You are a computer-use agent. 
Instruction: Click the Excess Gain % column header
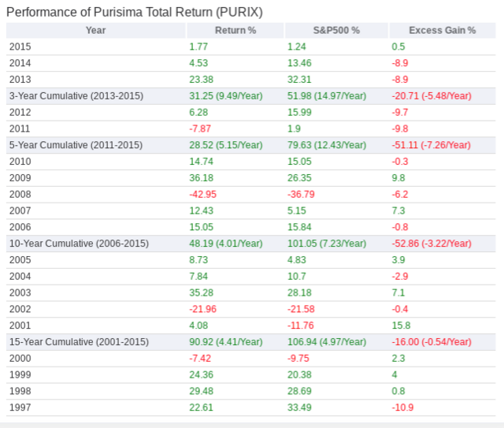[x=442, y=30]
